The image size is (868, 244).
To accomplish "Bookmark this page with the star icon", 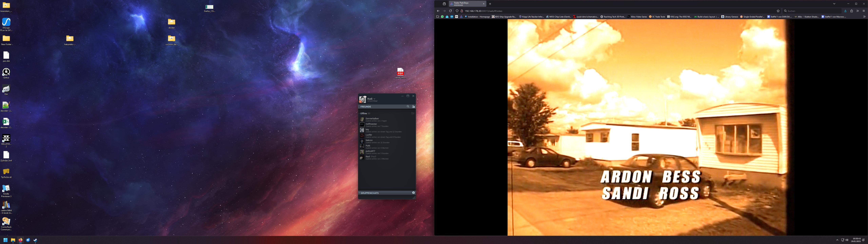I will [778, 11].
